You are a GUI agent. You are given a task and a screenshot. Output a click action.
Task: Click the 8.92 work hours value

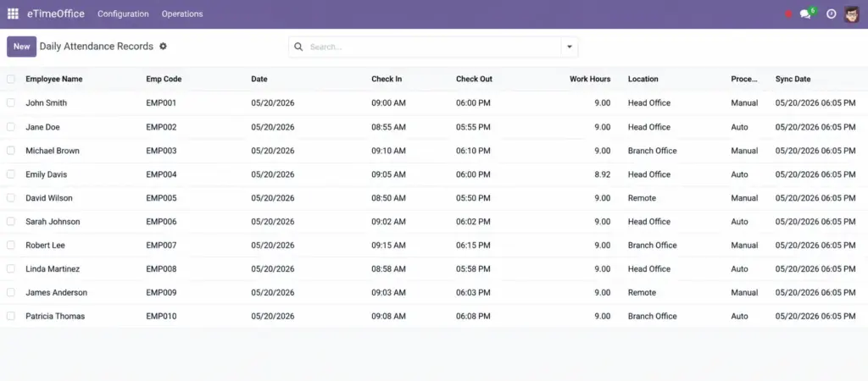(x=603, y=174)
